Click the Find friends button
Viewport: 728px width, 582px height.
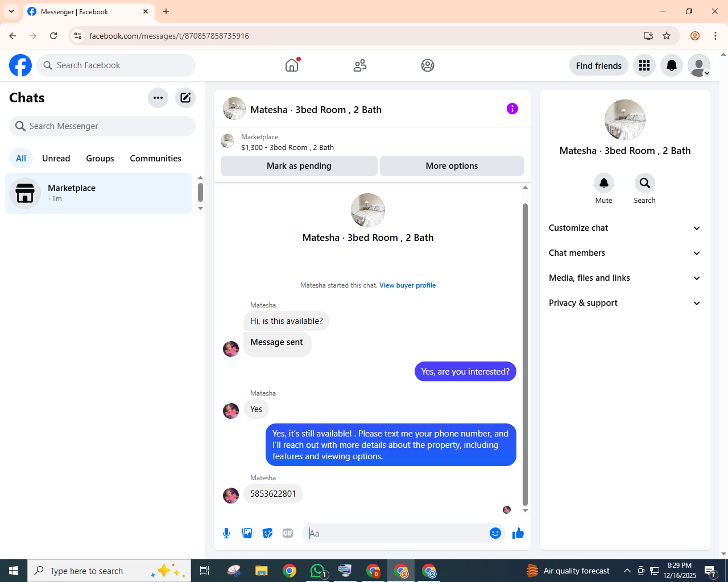point(599,65)
